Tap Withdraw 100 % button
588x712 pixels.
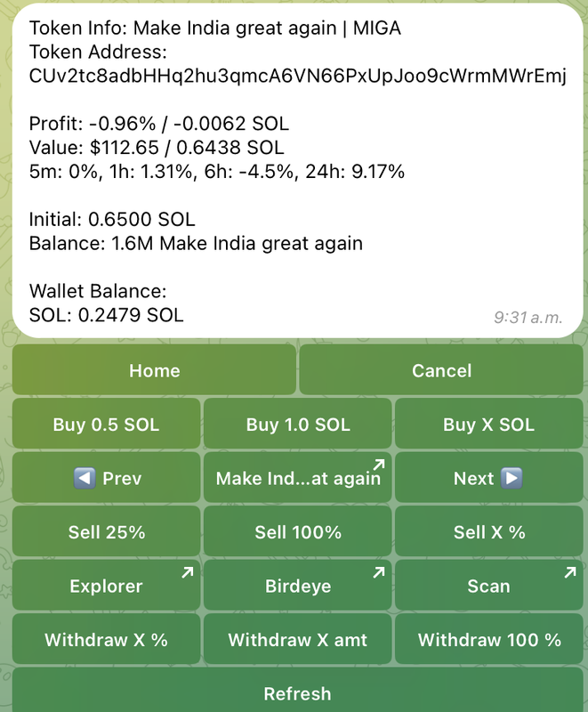[x=489, y=639]
